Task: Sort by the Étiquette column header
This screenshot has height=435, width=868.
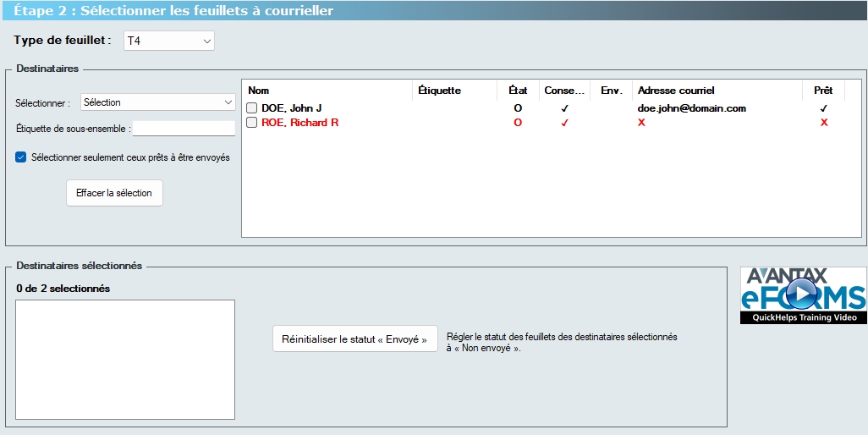Action: [x=454, y=91]
